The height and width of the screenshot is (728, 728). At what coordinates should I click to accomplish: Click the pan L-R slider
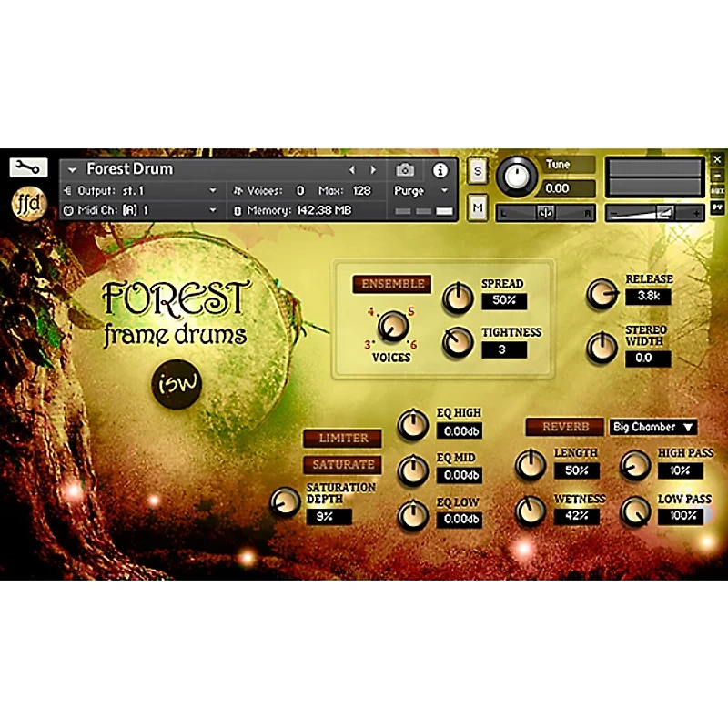point(546,213)
